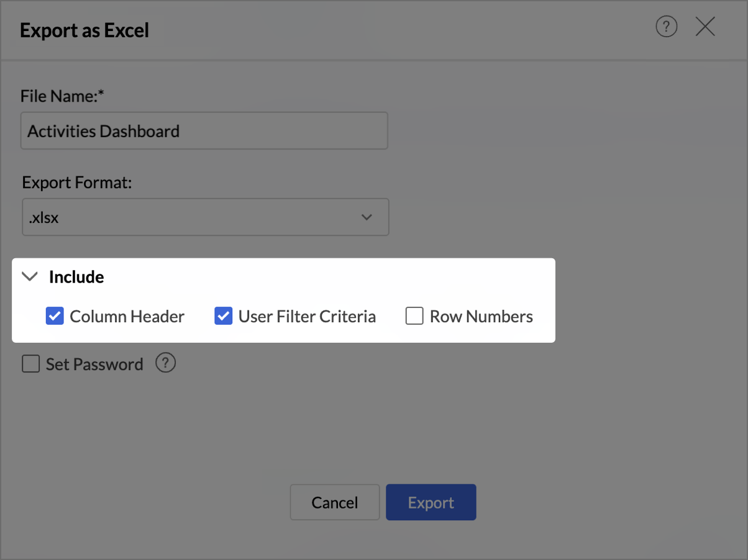Enable the Row Numbers checkbox

point(414,317)
